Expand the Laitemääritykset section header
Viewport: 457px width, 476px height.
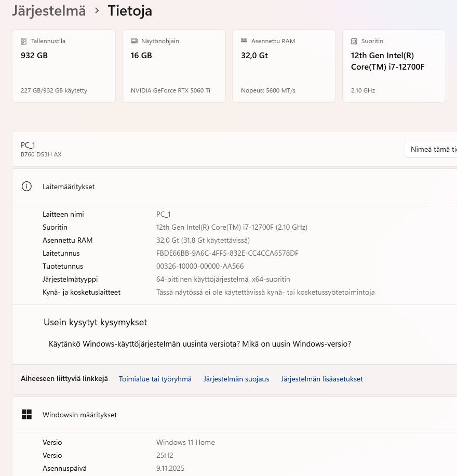point(234,187)
